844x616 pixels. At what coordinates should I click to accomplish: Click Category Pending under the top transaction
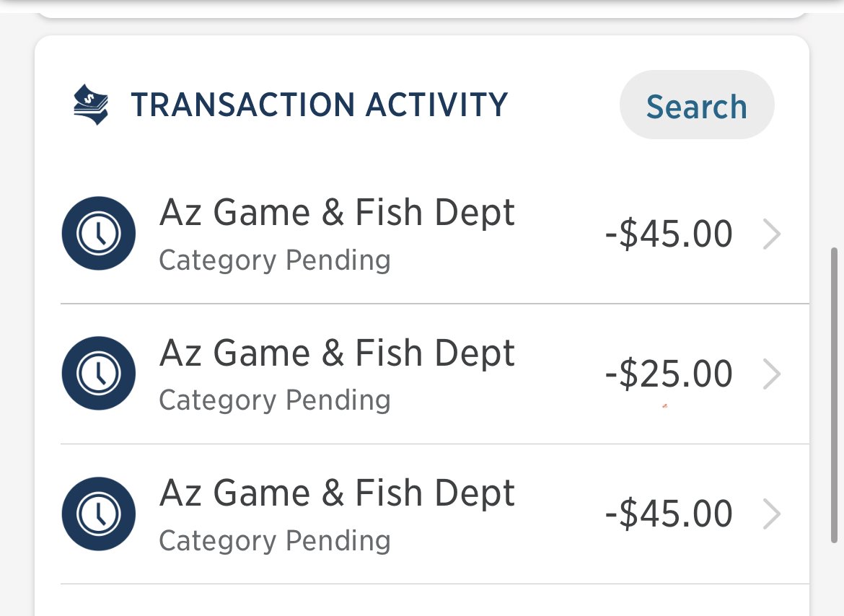point(275,260)
